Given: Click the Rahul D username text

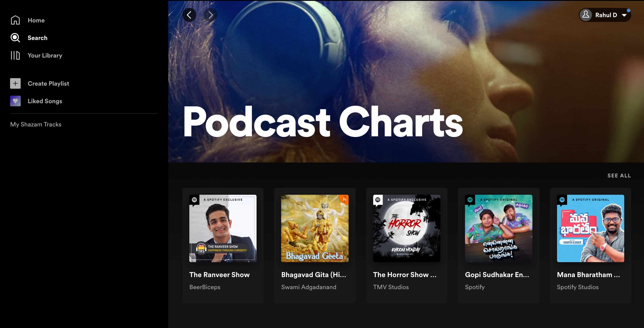Looking at the screenshot, I should click(x=606, y=15).
